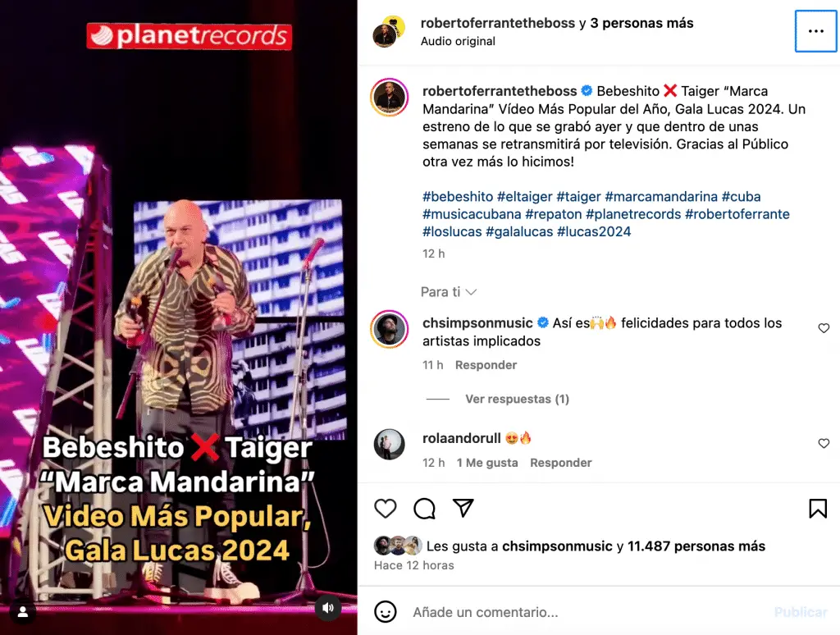The image size is (840, 635).
Task: Expand the Para ti comment sort dropdown
Action: point(449,292)
